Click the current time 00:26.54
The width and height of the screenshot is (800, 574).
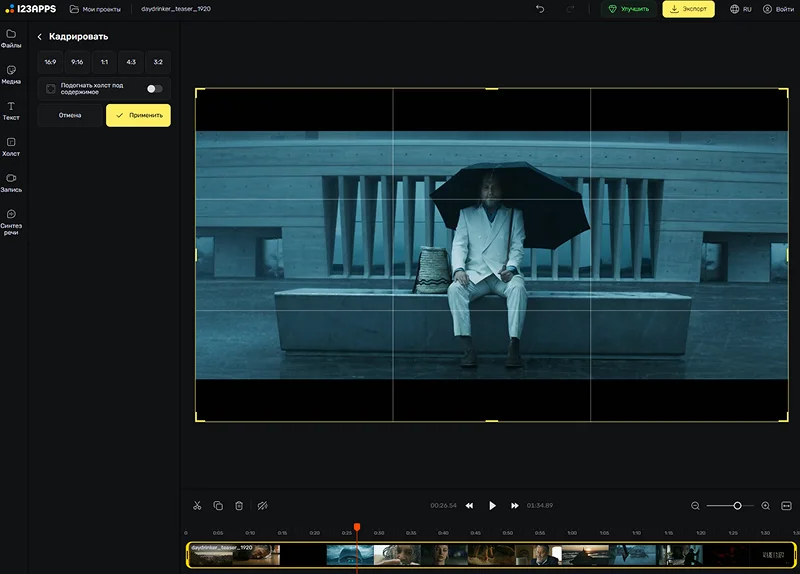tap(443, 506)
